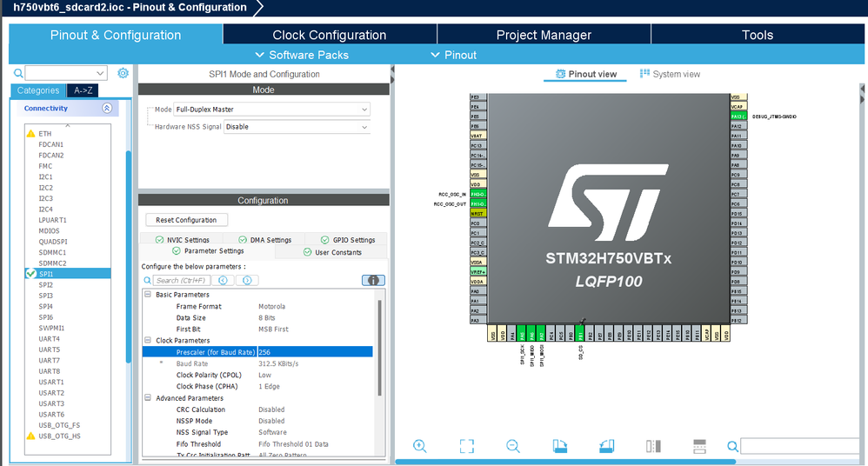This screenshot has height=466, width=868.
Task: Click the peripheral list vertical scrollbar
Action: (129, 257)
